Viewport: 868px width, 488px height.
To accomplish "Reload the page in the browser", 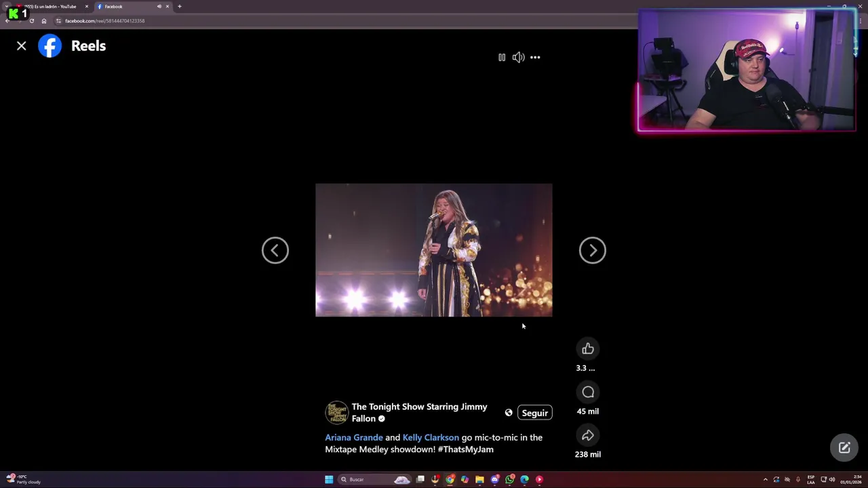I will point(31,21).
